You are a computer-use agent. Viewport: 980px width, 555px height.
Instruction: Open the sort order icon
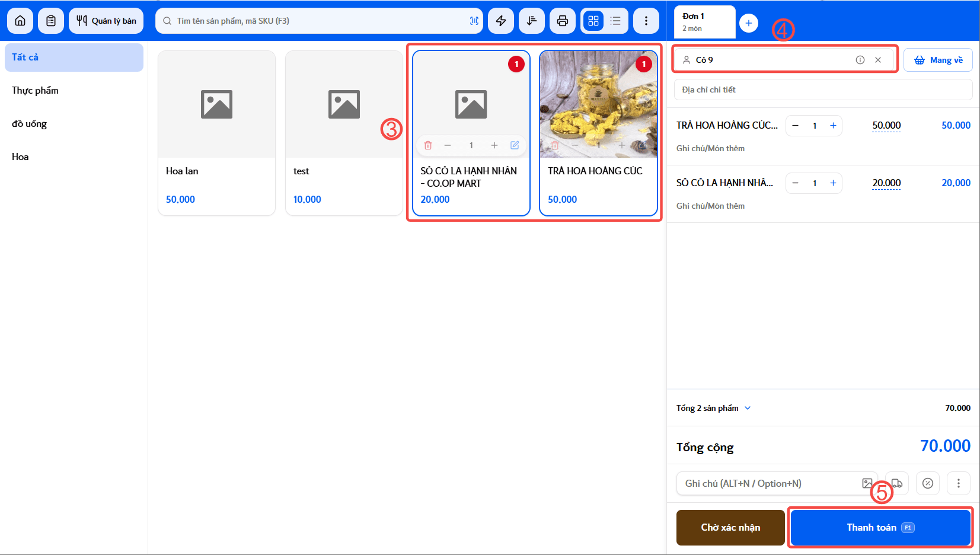point(532,21)
